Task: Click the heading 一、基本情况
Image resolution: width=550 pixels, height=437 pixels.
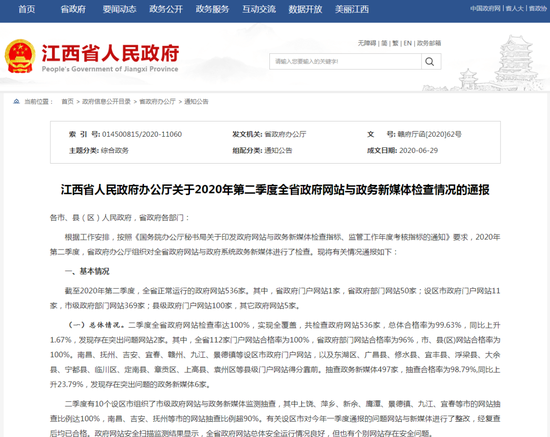Action: [87, 271]
